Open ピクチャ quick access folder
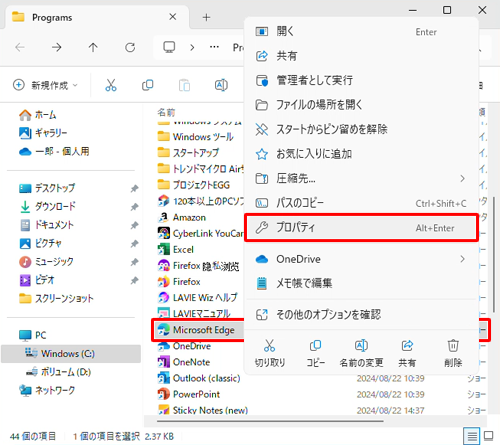 coord(40,243)
